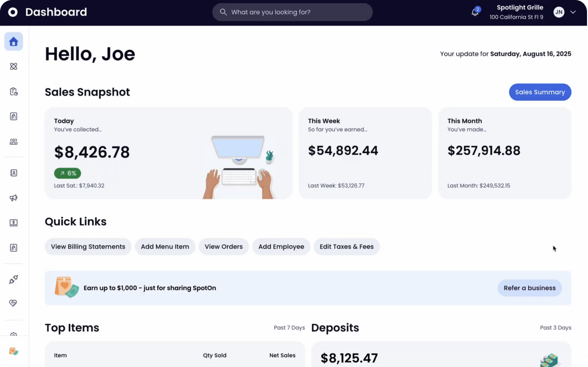Focus the What are you looking for search
This screenshot has height=367, width=588.
[x=293, y=12]
